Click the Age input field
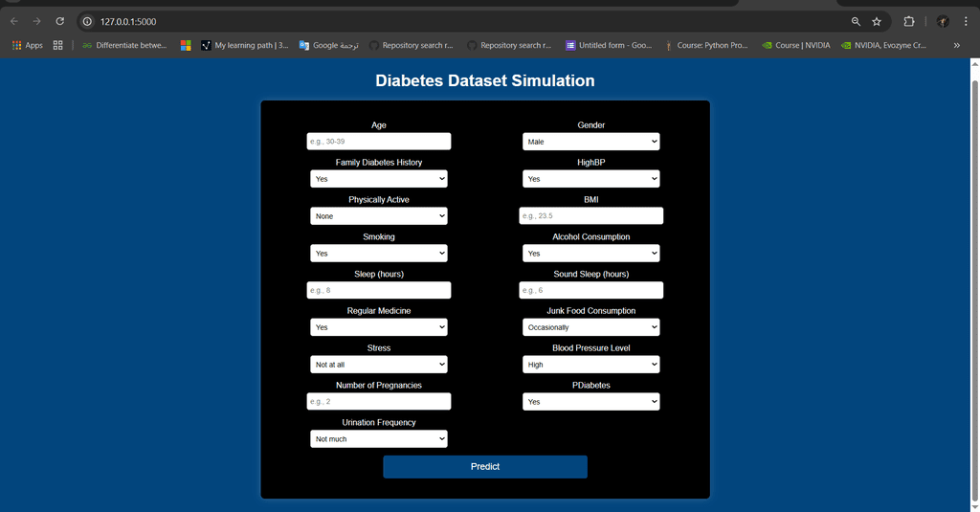The height and width of the screenshot is (512, 980). pos(379,142)
